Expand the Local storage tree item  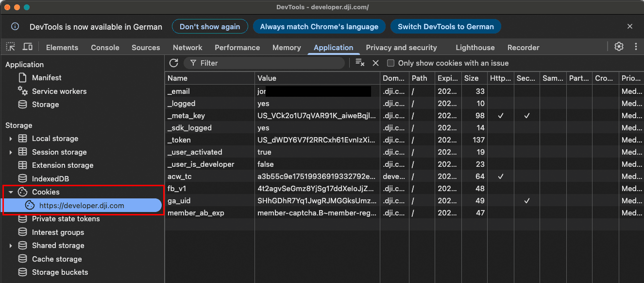pos(11,139)
